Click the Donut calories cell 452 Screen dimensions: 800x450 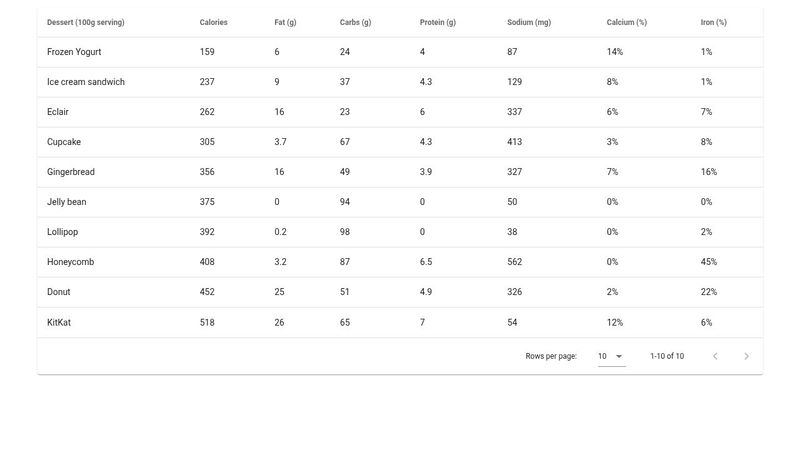[207, 292]
